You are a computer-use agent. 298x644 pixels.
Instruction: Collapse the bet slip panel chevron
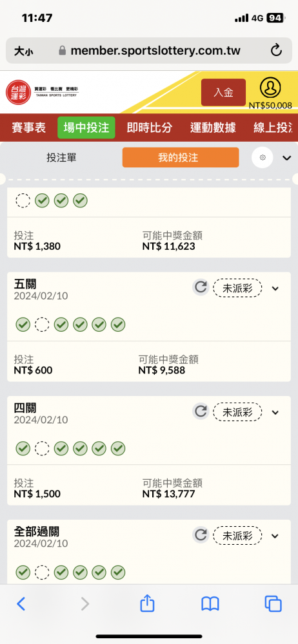coord(287,158)
